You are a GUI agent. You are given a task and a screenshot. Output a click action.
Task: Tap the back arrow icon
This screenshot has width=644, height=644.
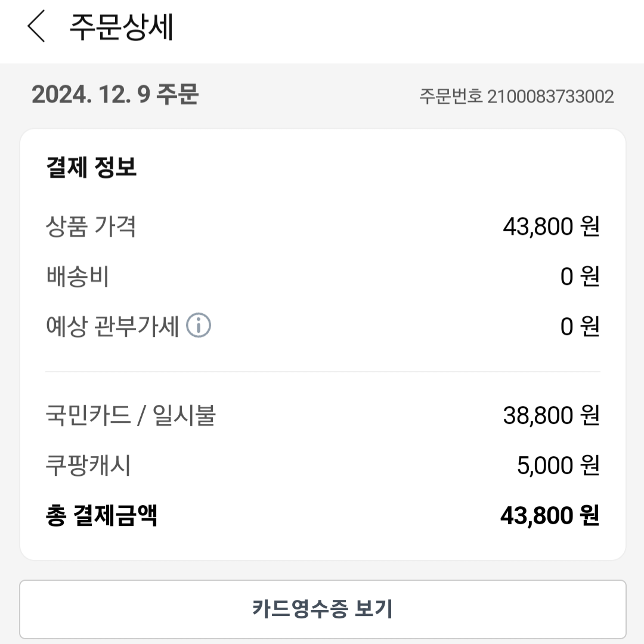tap(37, 27)
